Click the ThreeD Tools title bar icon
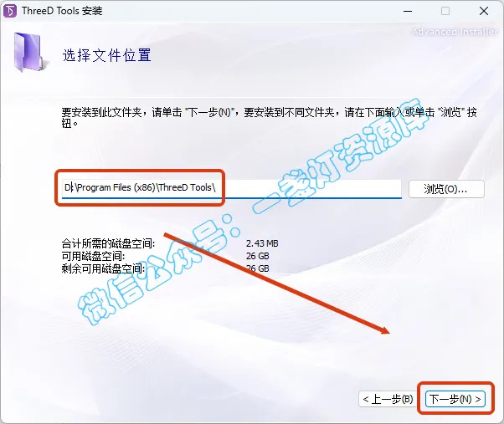504x424 pixels. click(10, 11)
